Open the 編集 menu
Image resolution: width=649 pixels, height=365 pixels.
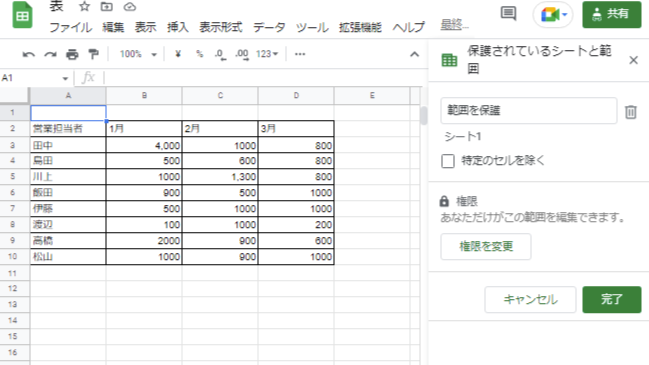[113, 27]
